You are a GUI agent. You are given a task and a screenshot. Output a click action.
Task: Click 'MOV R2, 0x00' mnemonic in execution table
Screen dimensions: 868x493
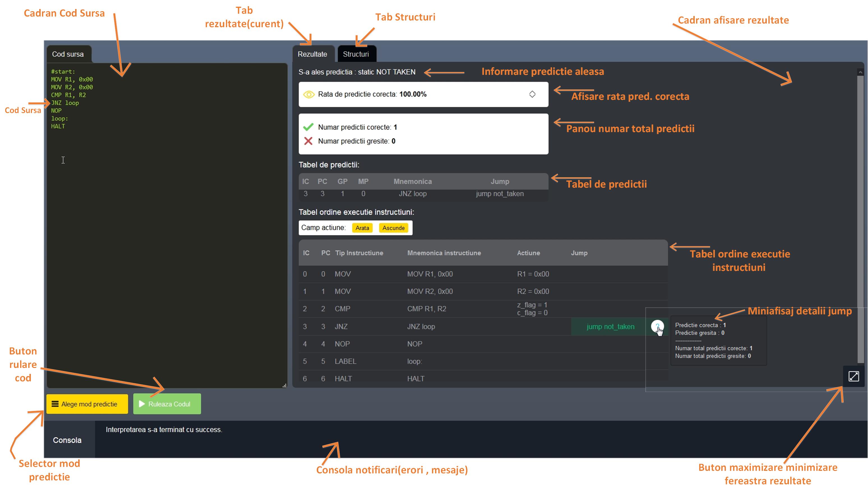430,291
